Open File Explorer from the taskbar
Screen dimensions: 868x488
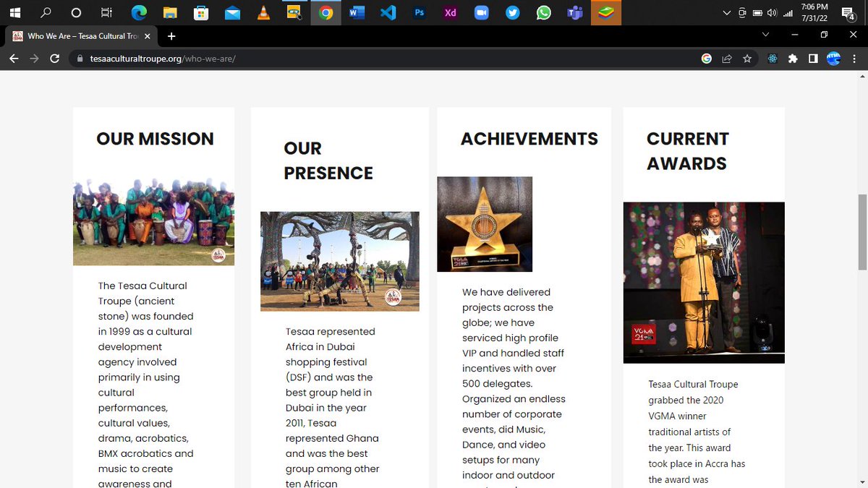point(170,12)
